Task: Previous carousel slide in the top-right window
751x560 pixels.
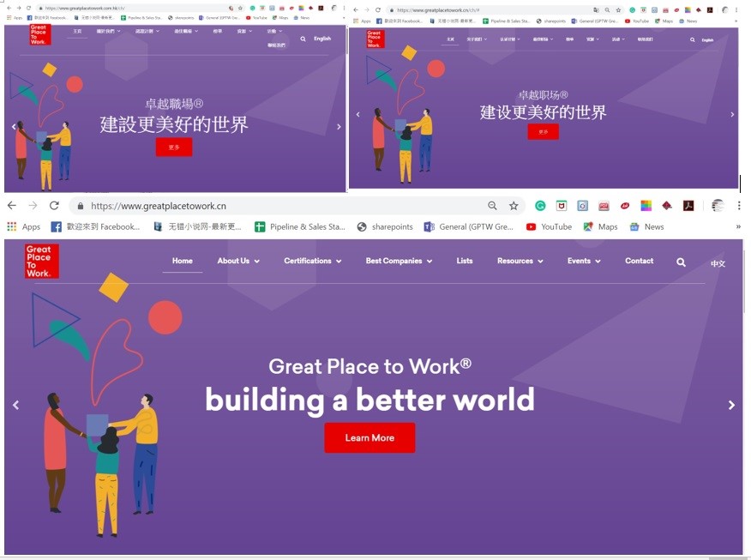Action: (x=357, y=115)
